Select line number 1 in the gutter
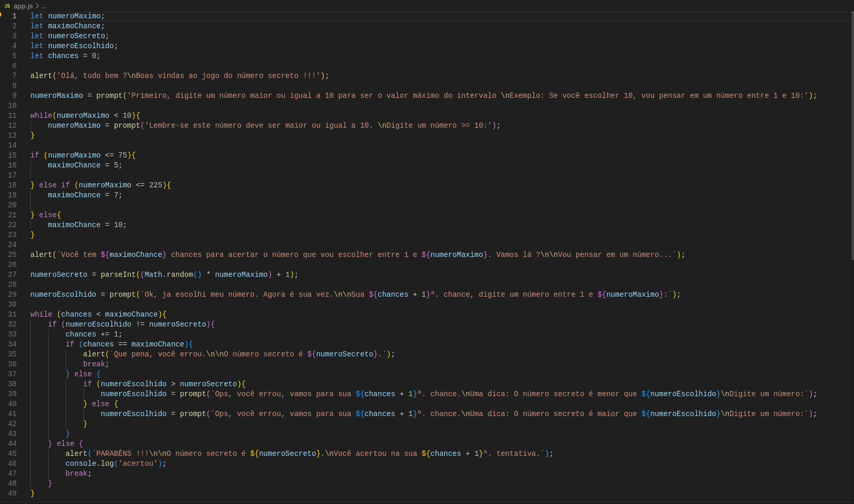 click(14, 16)
